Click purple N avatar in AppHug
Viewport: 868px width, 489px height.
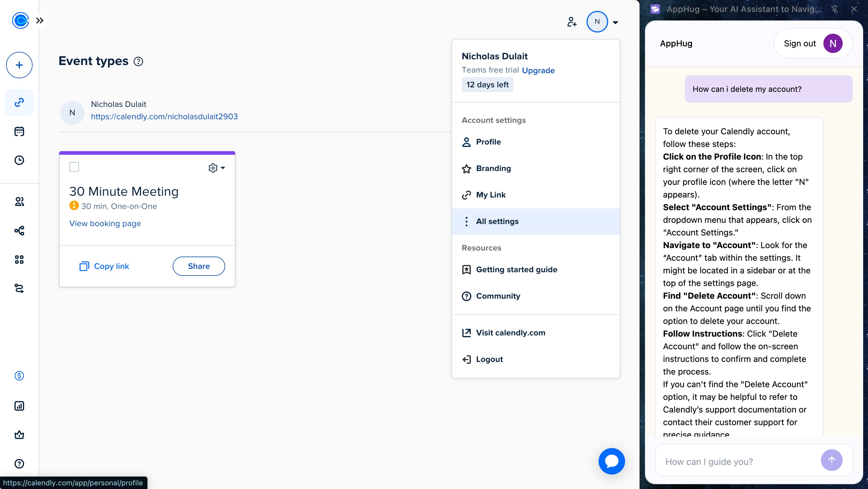[x=833, y=43]
